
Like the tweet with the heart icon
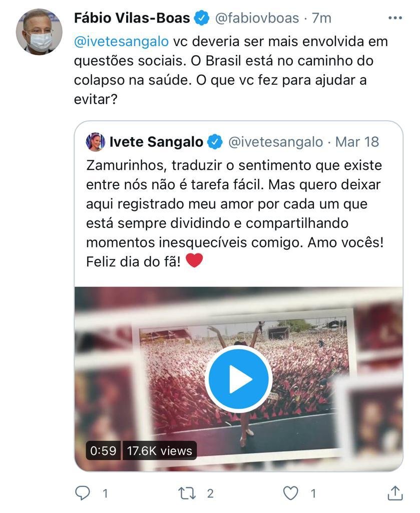pyautogui.click(x=290, y=493)
